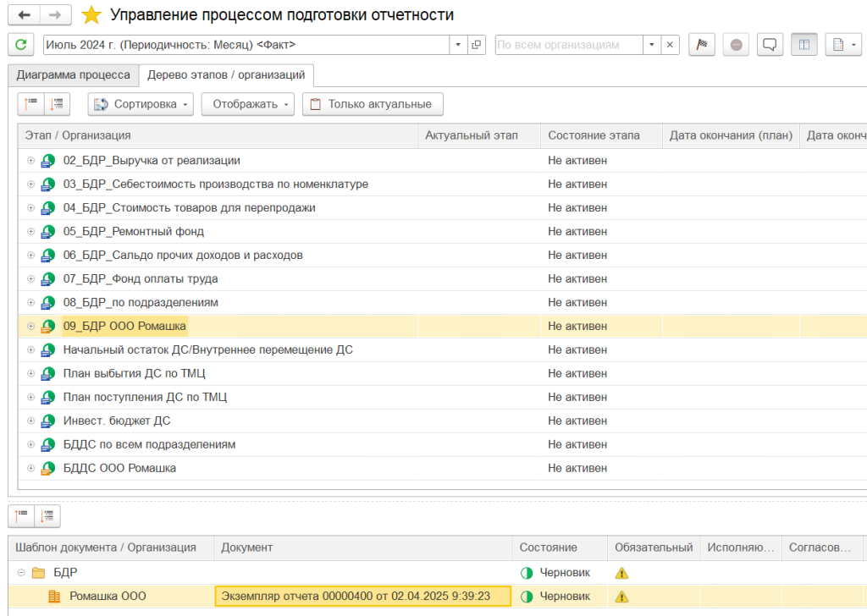Click the open-selection icon beside period field
The width and height of the screenshot is (867, 616).
[x=477, y=45]
